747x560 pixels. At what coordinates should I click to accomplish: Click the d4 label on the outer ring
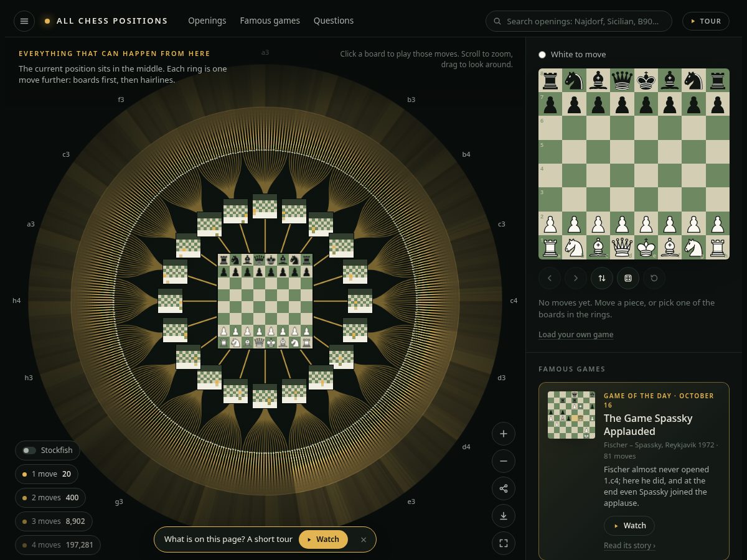(x=466, y=447)
